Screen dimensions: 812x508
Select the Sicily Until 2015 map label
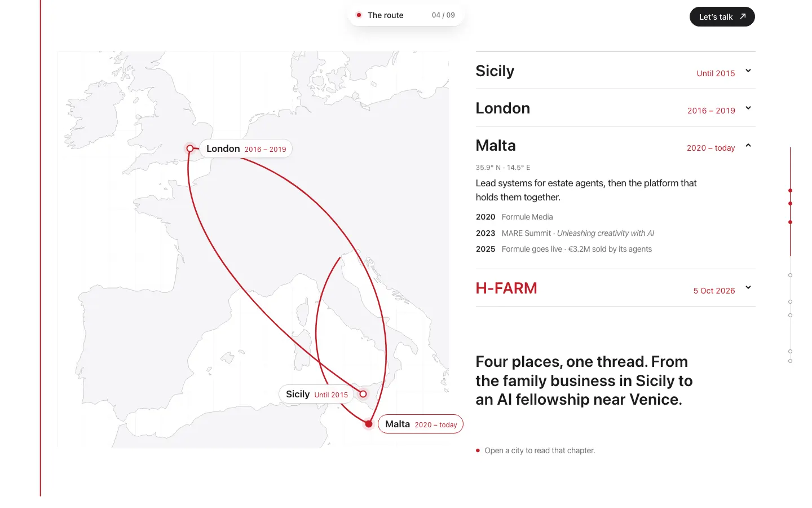(316, 394)
